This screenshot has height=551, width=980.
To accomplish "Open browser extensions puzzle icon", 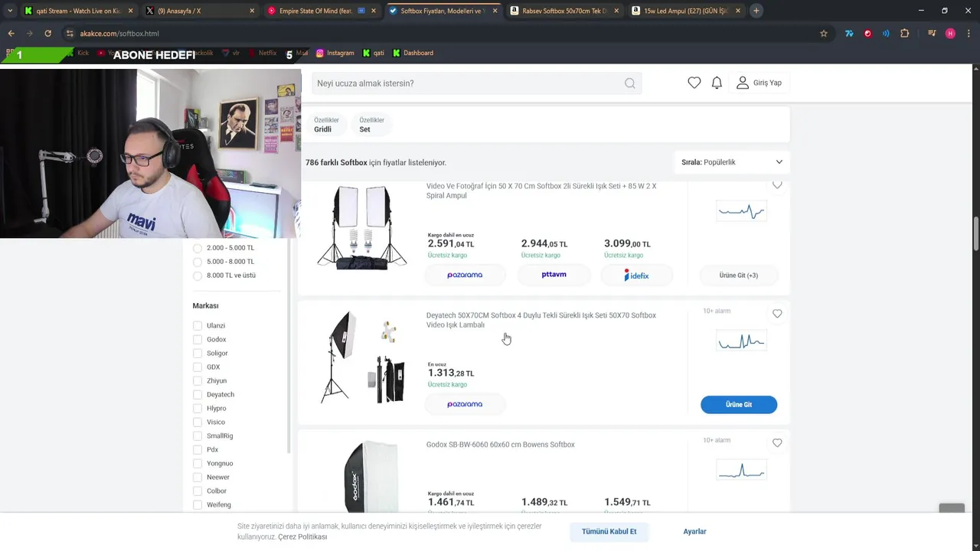I will 905,34.
